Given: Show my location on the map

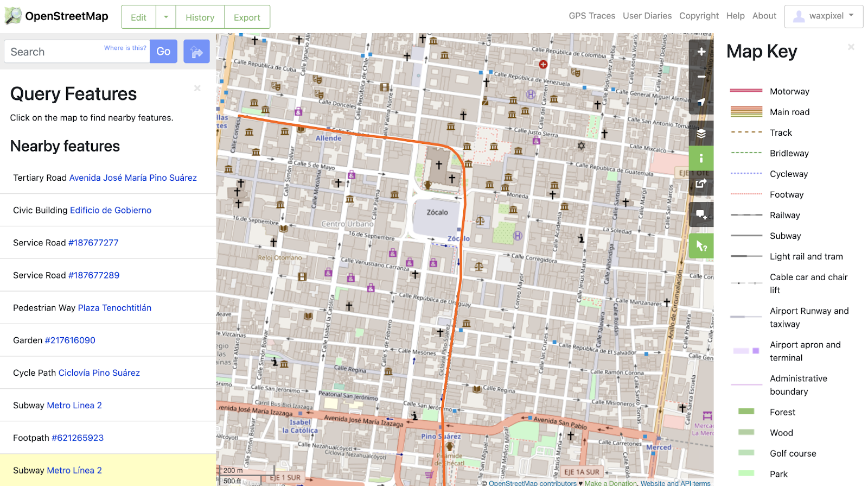Looking at the screenshot, I should (701, 102).
